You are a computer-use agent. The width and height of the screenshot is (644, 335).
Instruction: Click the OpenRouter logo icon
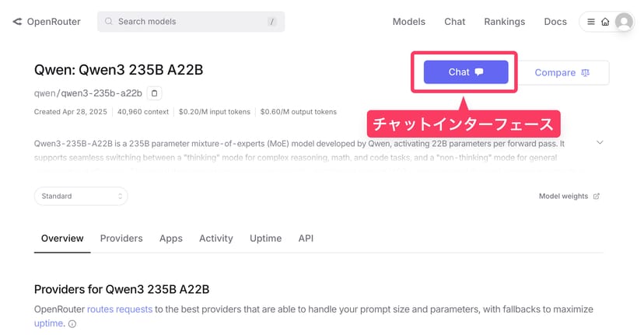coord(17,22)
